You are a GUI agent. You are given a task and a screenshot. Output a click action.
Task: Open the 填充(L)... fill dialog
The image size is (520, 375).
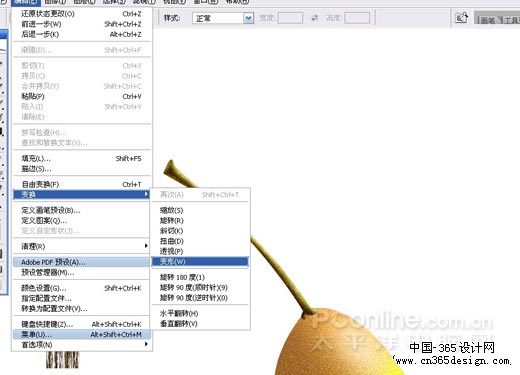tap(82, 159)
